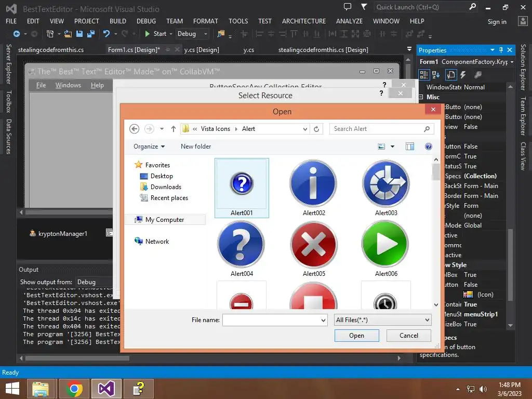The image size is (532, 399).
Task: Sign in to Visual Studio
Action: click(497, 22)
